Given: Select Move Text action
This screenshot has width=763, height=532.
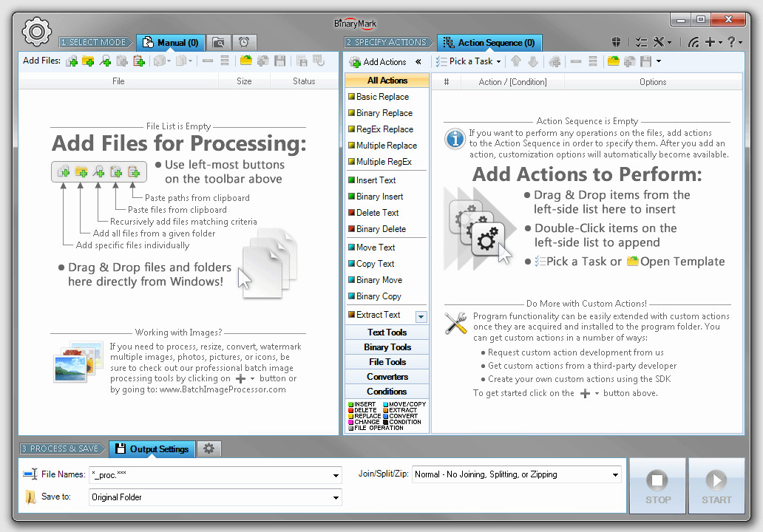Looking at the screenshot, I should 372,248.
